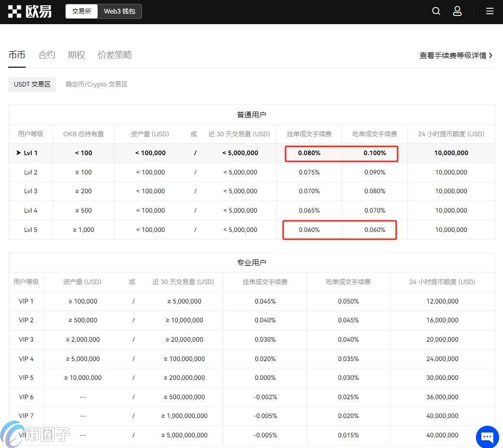Click the Lvl 4 row label
The width and height of the screenshot is (503, 448).
click(30, 210)
